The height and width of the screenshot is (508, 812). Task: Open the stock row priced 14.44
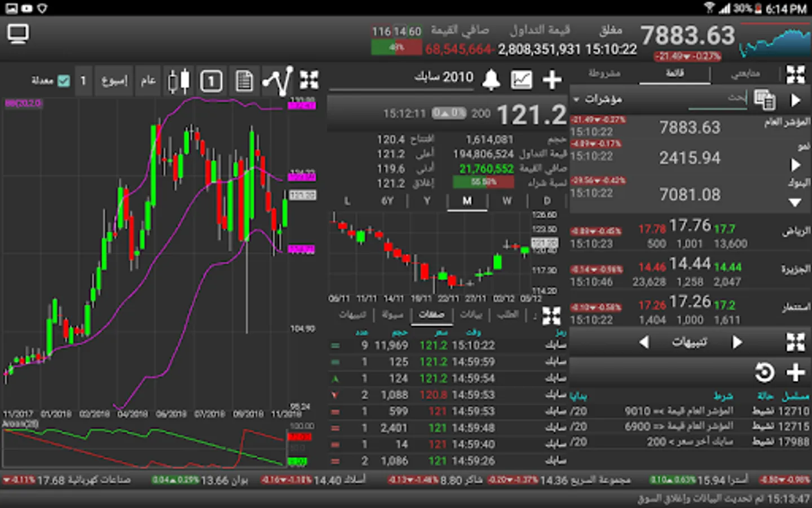click(x=690, y=272)
